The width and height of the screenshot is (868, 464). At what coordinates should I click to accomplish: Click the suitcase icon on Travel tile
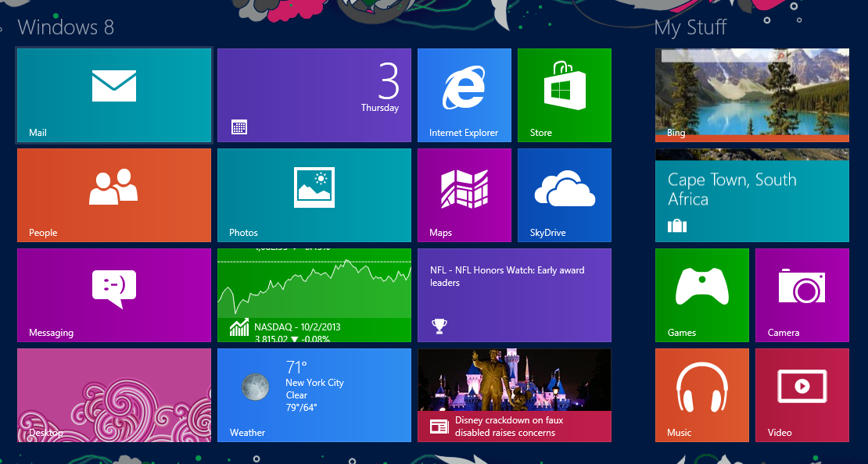[x=677, y=226]
